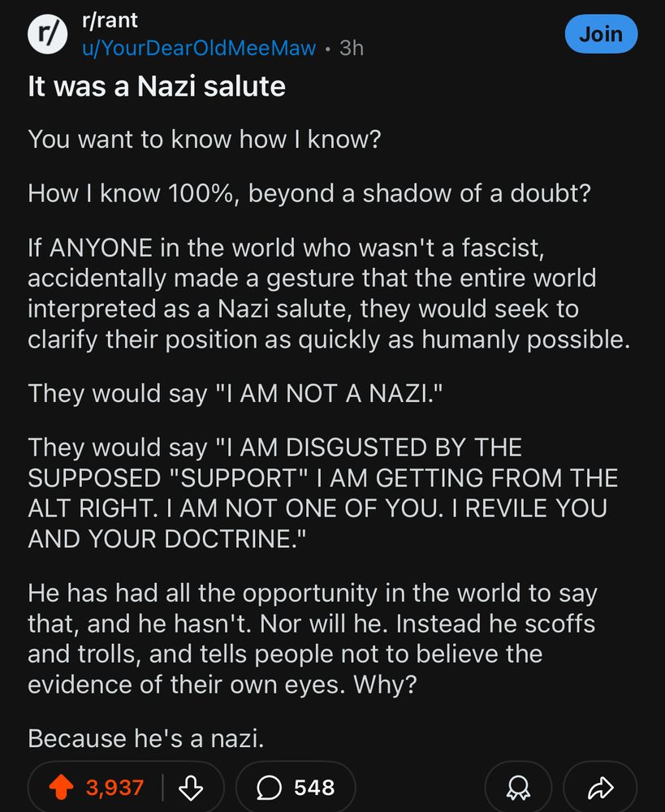Image resolution: width=665 pixels, height=812 pixels.
Task: Open the r/rant subreddit link
Action: click(110, 21)
